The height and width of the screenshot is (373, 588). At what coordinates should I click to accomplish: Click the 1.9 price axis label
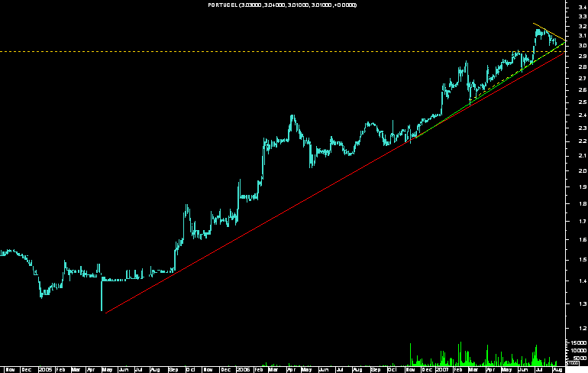click(x=583, y=186)
